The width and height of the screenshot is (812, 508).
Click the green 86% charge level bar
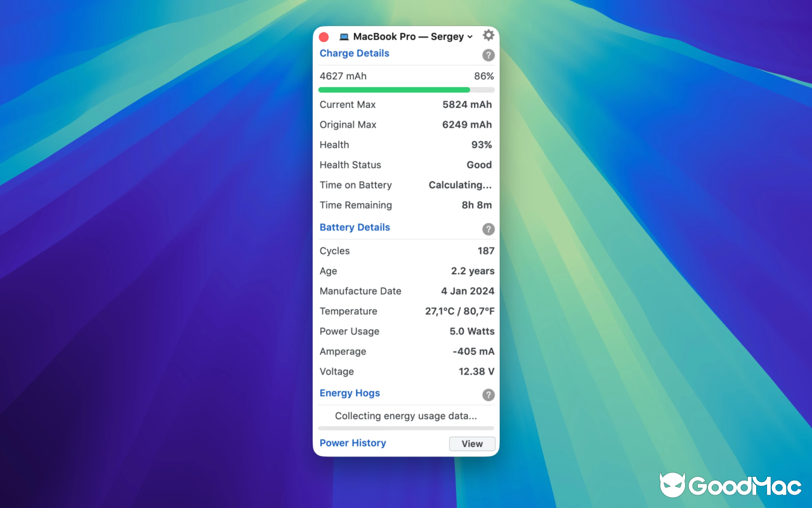393,90
